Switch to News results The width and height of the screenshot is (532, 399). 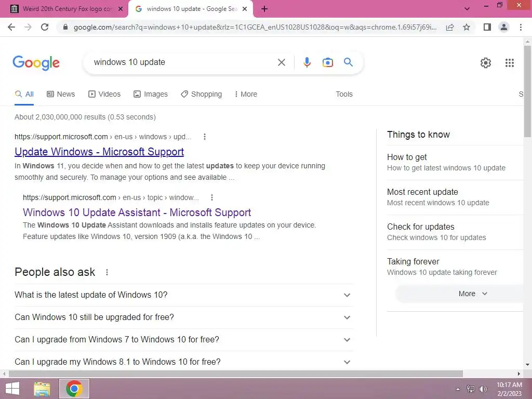[61, 95]
